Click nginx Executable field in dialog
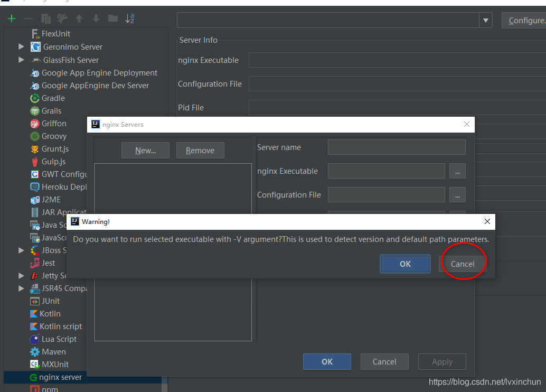Image resolution: width=546 pixels, height=392 pixels. pyautogui.click(x=386, y=171)
